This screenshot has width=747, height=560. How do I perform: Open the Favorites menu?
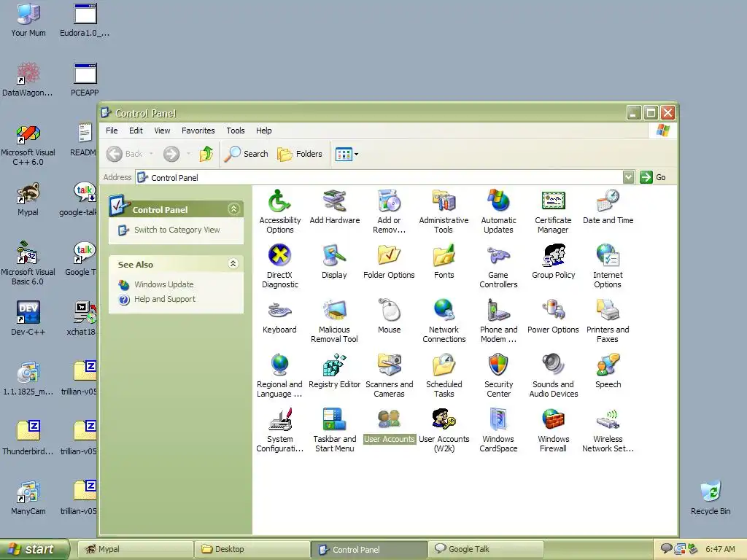pyautogui.click(x=198, y=131)
